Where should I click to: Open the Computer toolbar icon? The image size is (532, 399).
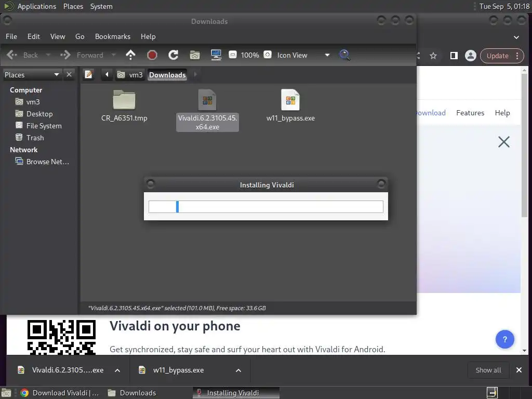[x=216, y=55]
